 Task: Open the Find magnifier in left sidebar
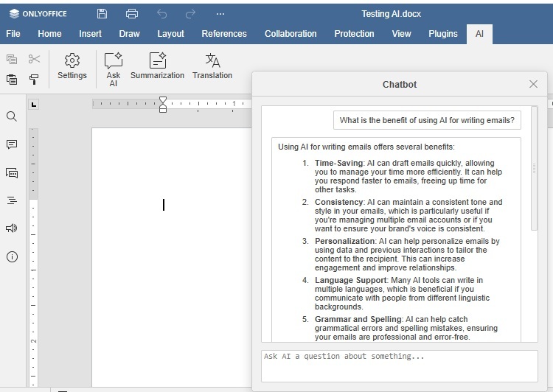12,116
